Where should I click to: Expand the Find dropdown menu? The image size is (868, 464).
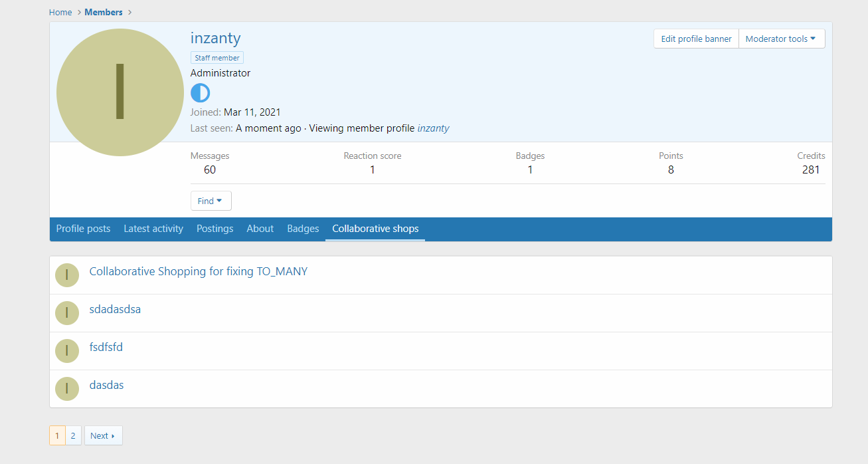pyautogui.click(x=211, y=201)
